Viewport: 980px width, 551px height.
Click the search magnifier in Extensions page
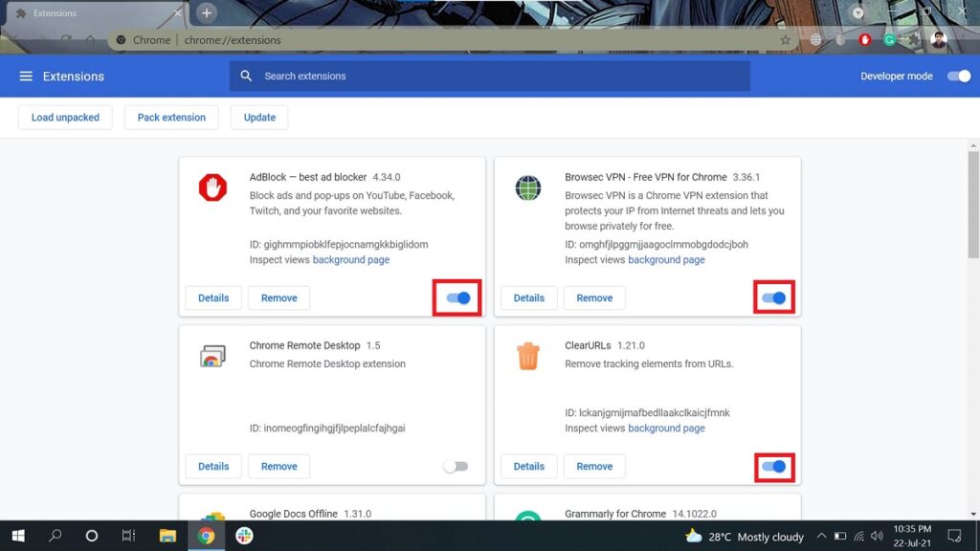[246, 75]
